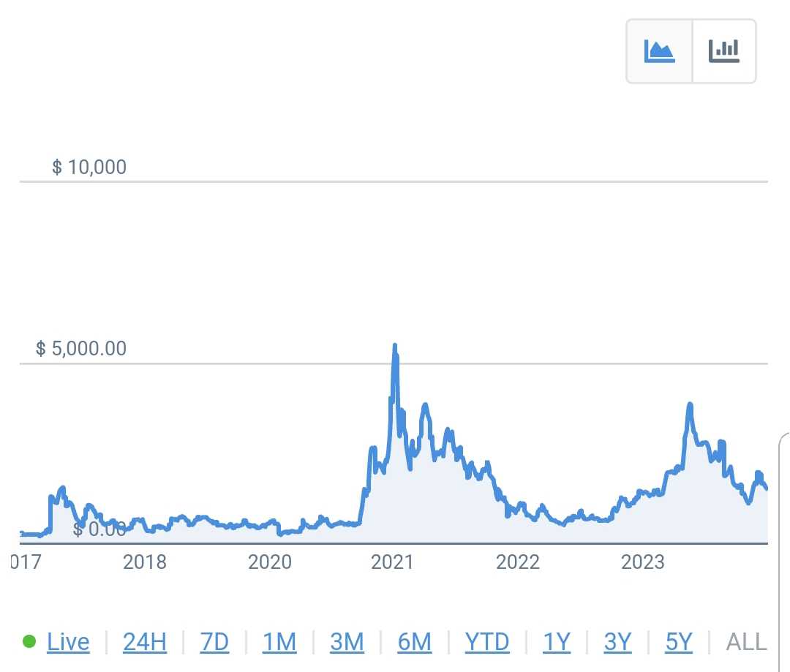Select the 3Y time range
Screen dimensions: 790x672
[x=617, y=642]
